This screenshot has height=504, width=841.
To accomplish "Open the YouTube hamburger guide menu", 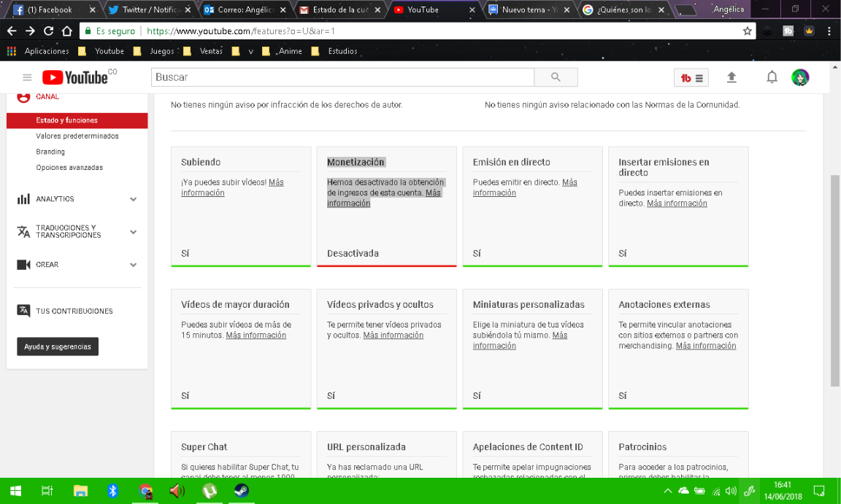I will 27,77.
